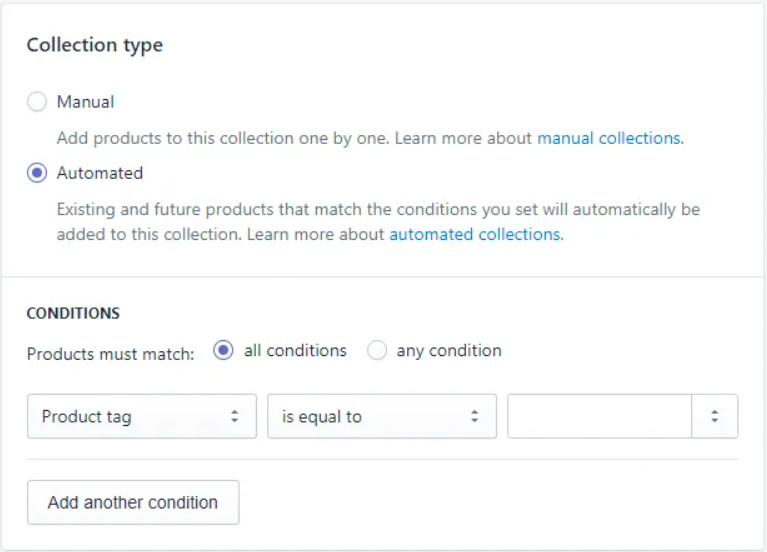Click the "any condition" label text
Image resolution: width=767 pixels, height=552 pixels.
(449, 351)
